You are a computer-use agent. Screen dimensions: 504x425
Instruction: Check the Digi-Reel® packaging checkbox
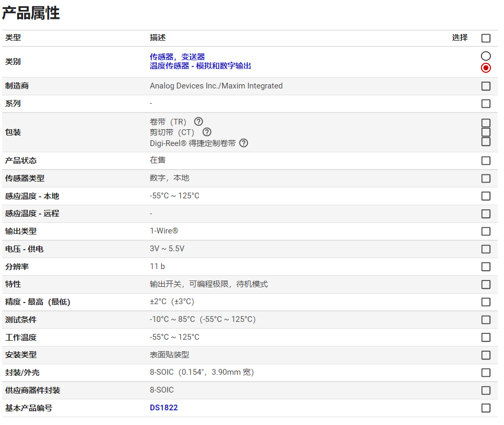[486, 141]
